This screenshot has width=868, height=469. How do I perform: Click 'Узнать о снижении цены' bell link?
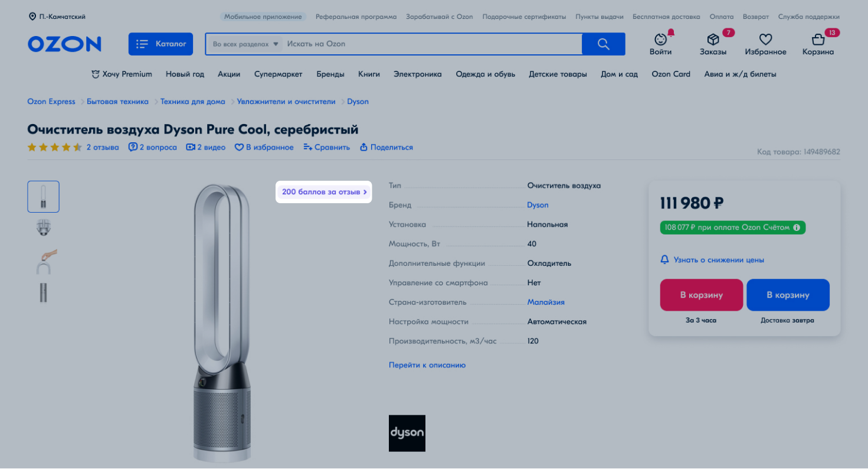pyautogui.click(x=712, y=260)
